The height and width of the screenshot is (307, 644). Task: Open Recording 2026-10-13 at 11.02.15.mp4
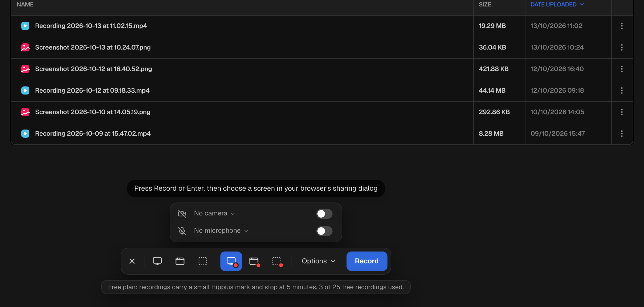coord(91,26)
